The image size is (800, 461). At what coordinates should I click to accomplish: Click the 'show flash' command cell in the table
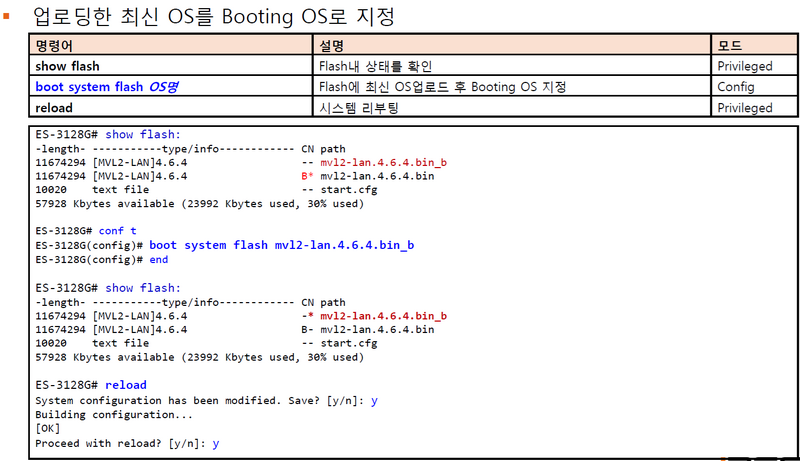coord(171,66)
